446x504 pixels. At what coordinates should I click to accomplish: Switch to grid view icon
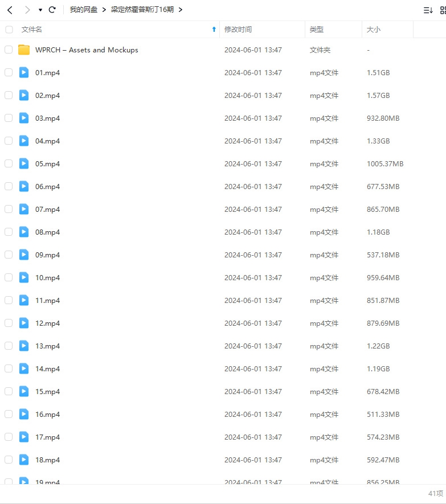click(443, 10)
